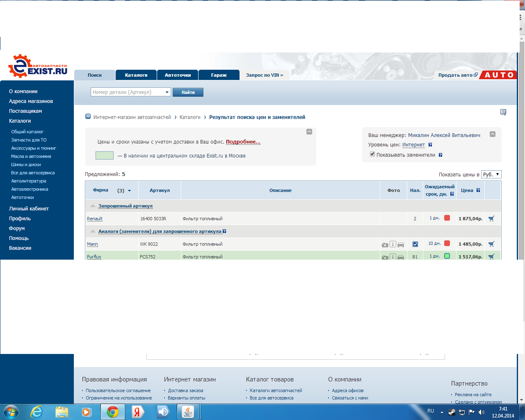Add the Renault filter to cart
Image resolution: width=525 pixels, height=420 pixels.
click(491, 219)
